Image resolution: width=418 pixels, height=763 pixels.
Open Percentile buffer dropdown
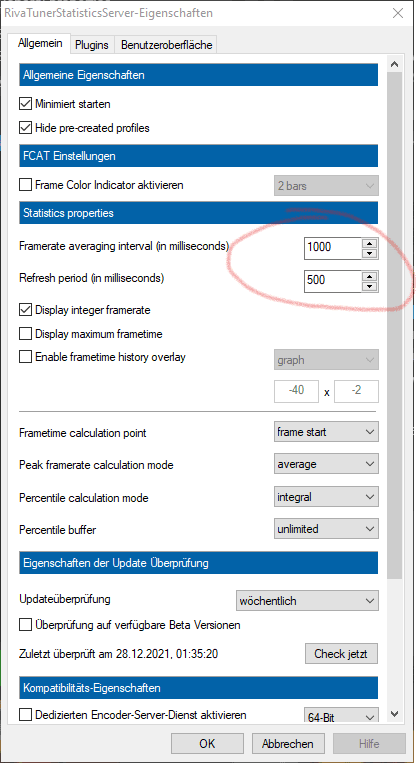[x=326, y=528]
